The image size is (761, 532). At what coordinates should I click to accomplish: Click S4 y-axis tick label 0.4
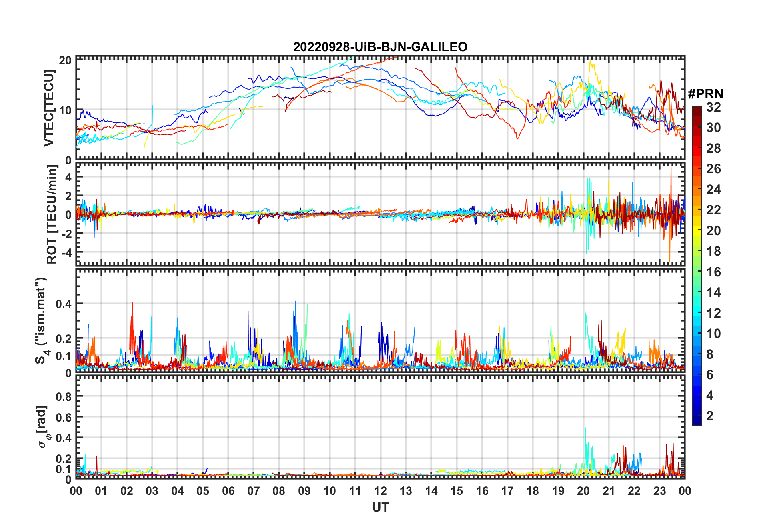coord(64,304)
